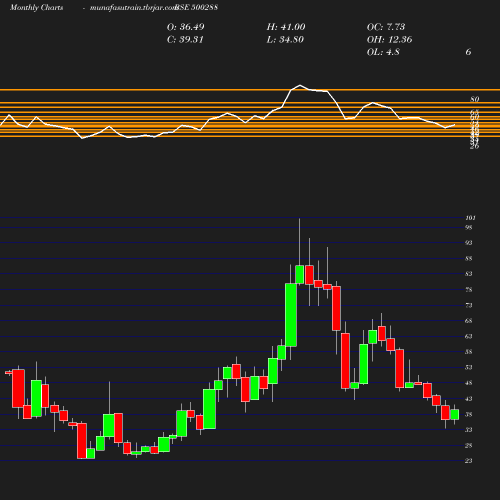The image size is (500, 500).
Task: Click the "88" price axis label
Action: pos(469,259)
